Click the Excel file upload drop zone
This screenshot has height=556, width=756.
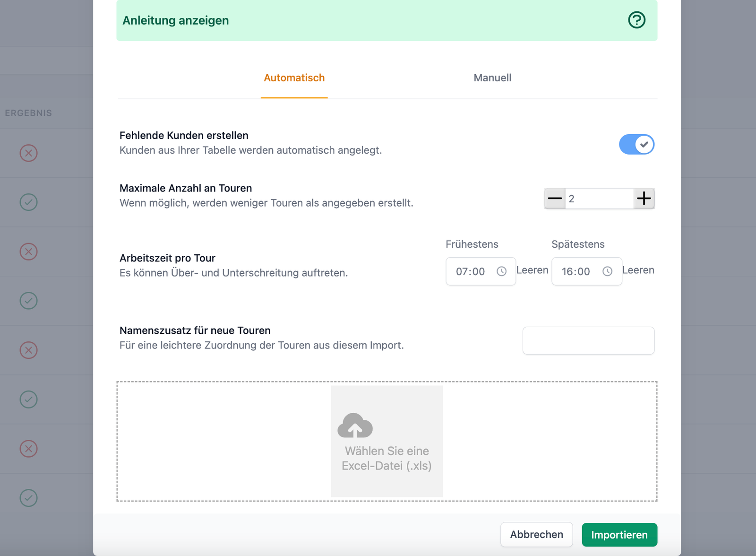tap(387, 441)
